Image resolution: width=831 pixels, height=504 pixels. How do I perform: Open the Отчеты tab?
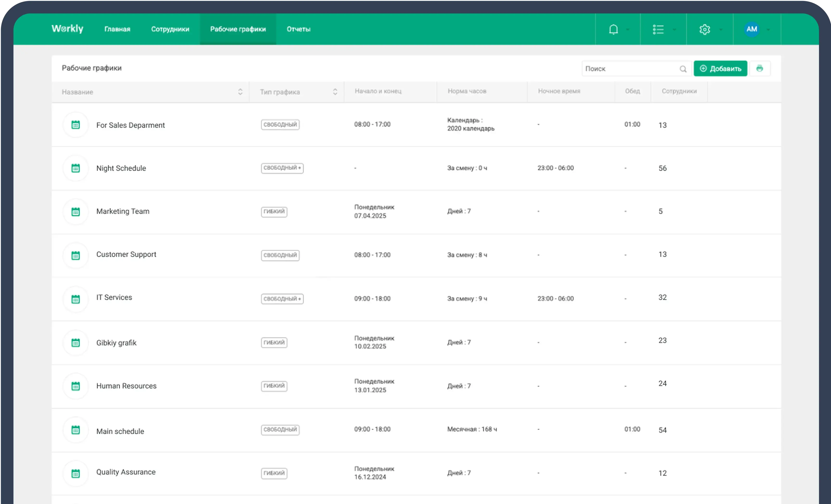(x=298, y=29)
